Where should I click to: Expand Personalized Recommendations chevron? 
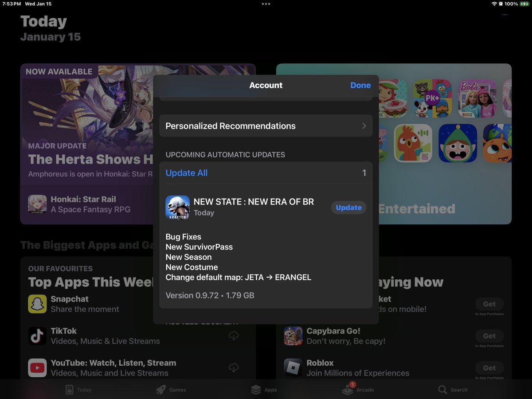click(364, 126)
